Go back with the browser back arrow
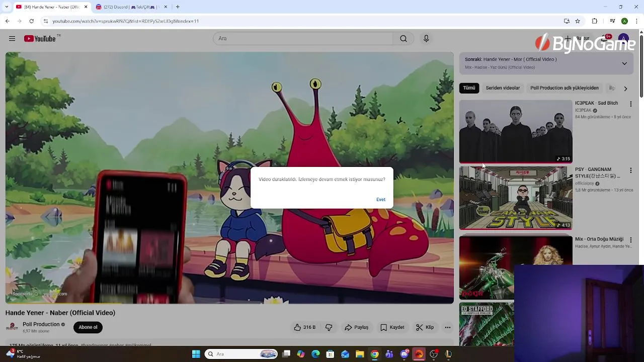 (7, 21)
